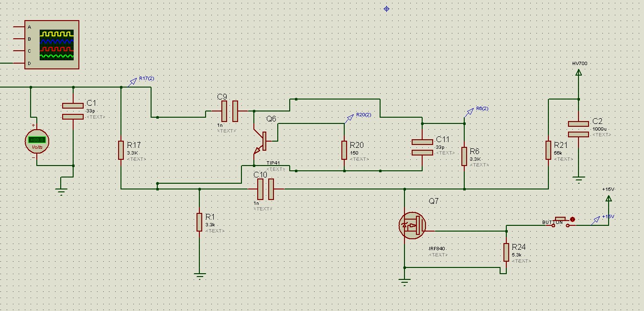Viewport: 644px width, 311px height.
Task: Select resistor R21 symbol
Action: click(548, 150)
